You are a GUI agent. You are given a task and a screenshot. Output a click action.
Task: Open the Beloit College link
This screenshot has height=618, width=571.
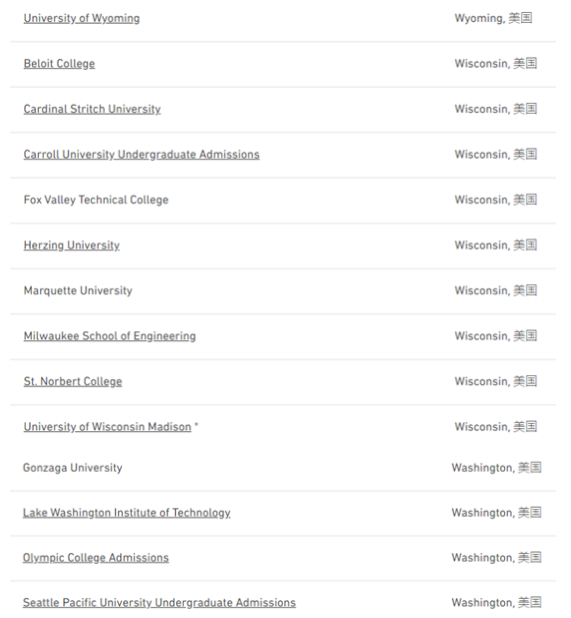click(59, 64)
